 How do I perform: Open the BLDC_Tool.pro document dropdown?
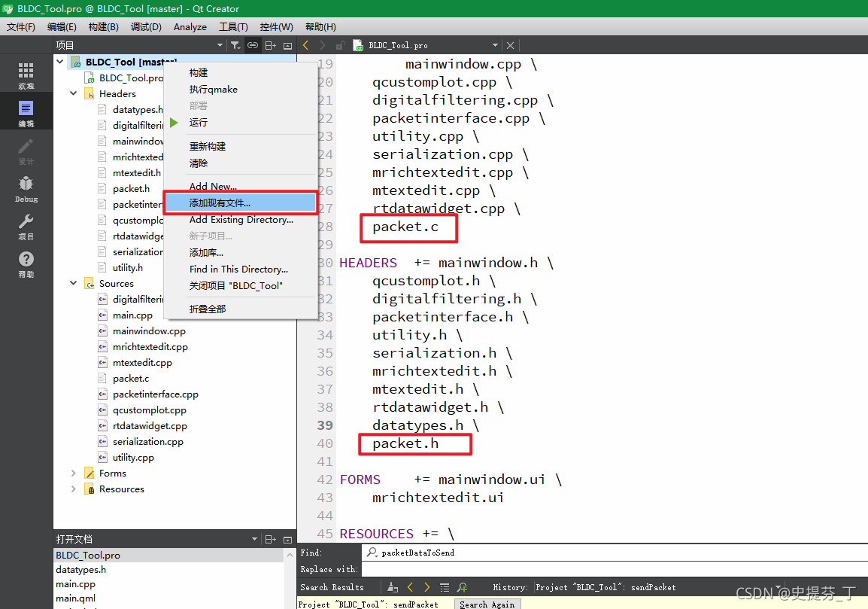pos(495,45)
